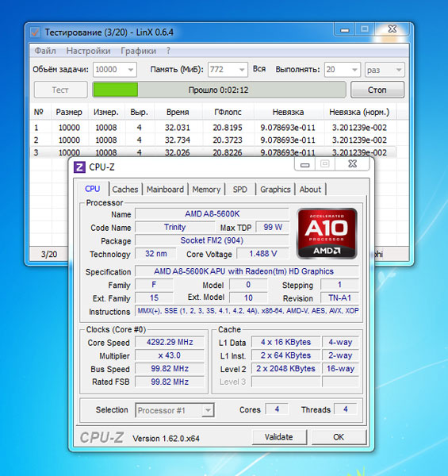Click the Rated FSB 99.82 MHz value

(x=170, y=382)
